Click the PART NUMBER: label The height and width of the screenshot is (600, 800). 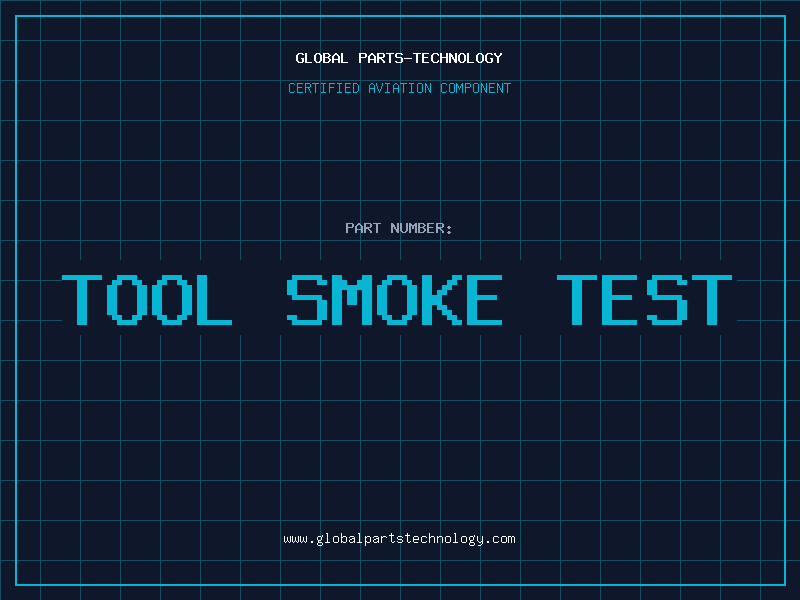[399, 228]
